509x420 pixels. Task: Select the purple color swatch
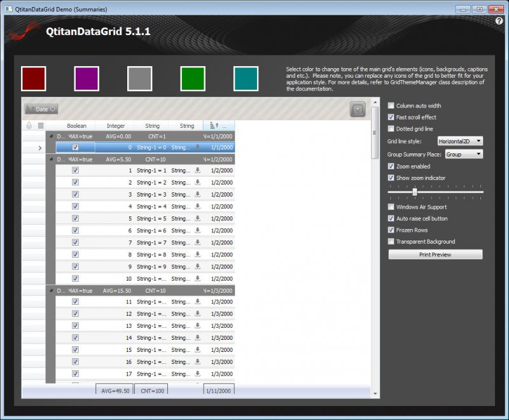pos(87,79)
